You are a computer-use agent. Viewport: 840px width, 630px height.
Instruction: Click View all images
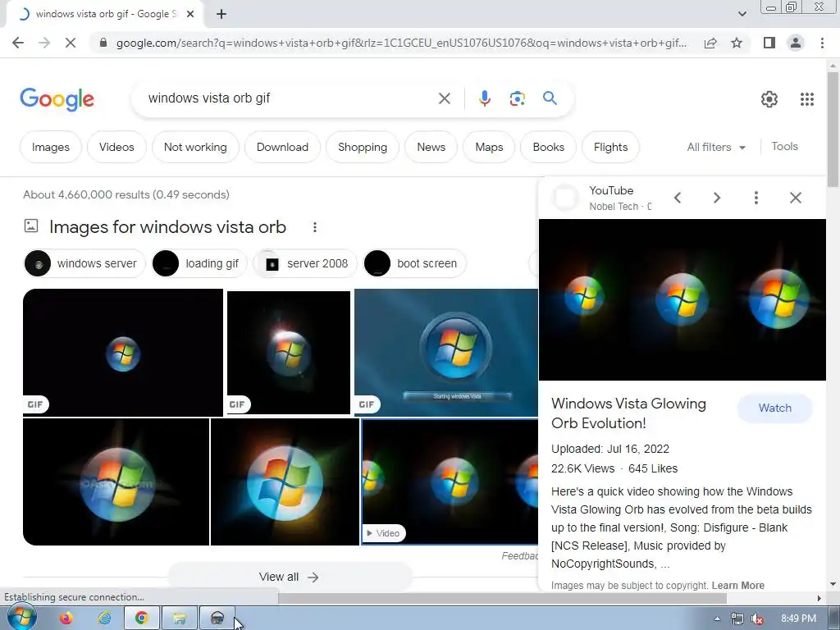click(290, 577)
